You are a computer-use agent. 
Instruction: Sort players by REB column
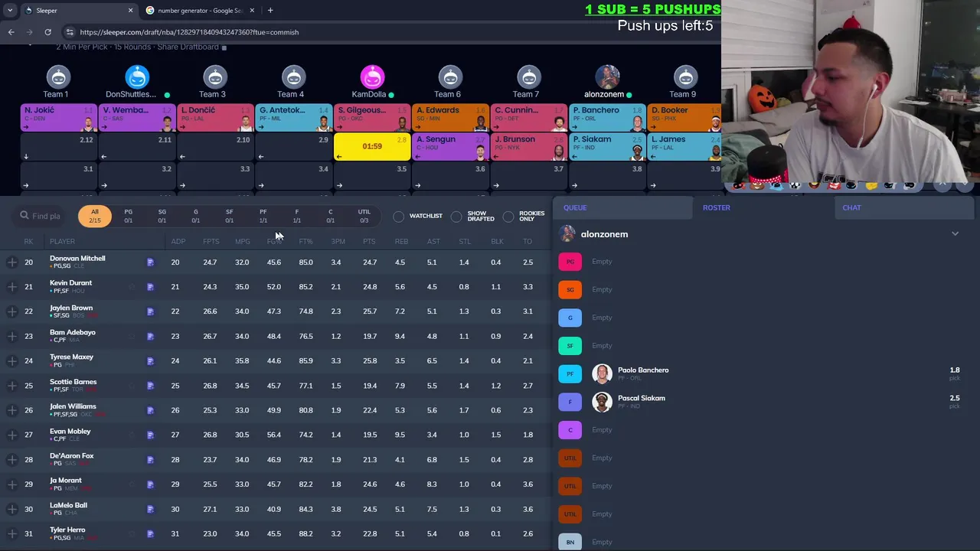(401, 242)
